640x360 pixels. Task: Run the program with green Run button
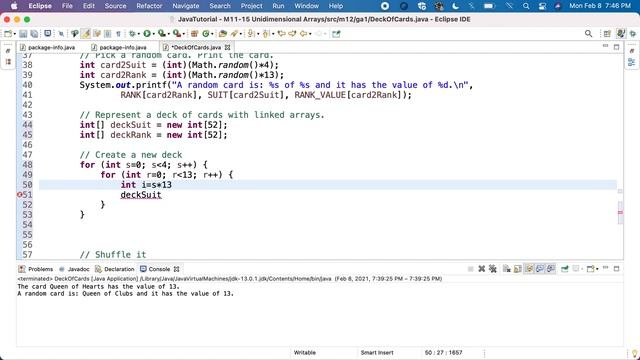pyautogui.click(x=147, y=34)
